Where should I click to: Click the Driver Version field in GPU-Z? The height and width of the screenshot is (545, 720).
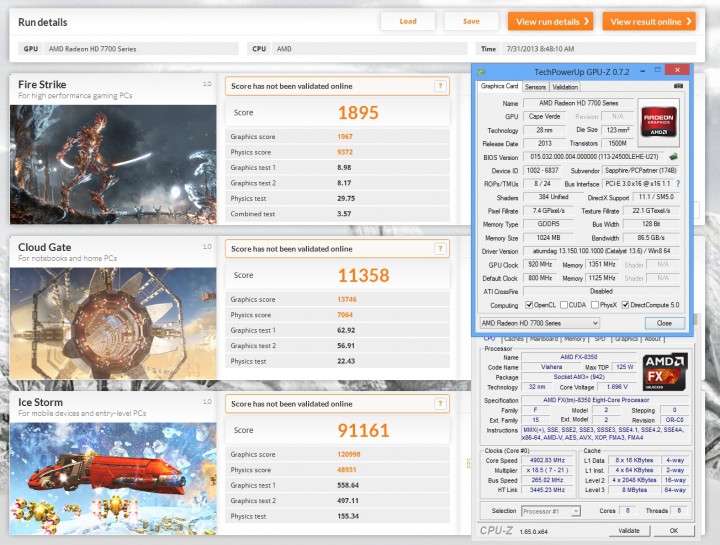[x=602, y=251]
